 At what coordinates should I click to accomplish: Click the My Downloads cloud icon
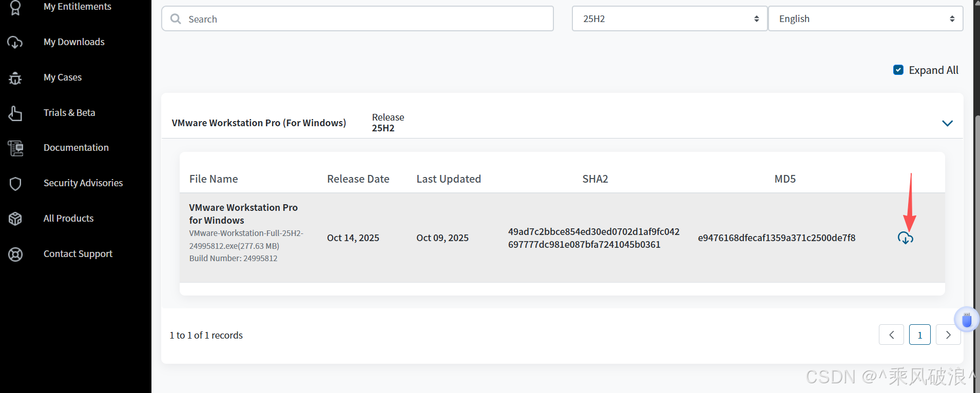pos(15,42)
